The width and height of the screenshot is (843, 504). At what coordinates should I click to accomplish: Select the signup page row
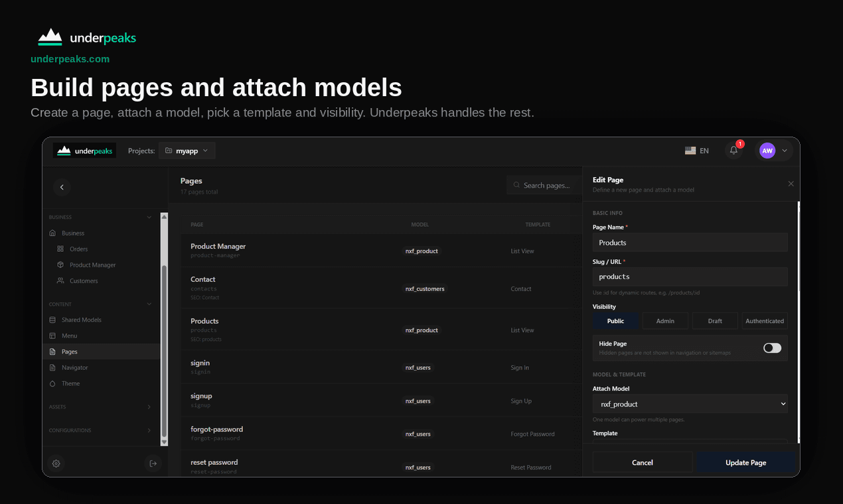tap(382, 400)
